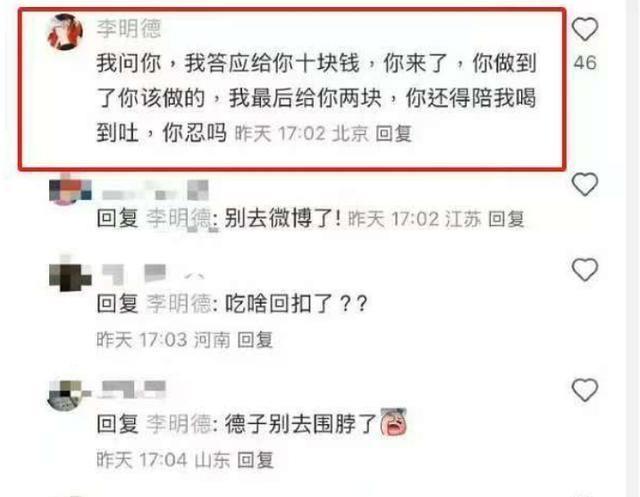Open 李明德's profile avatar

click(x=65, y=31)
